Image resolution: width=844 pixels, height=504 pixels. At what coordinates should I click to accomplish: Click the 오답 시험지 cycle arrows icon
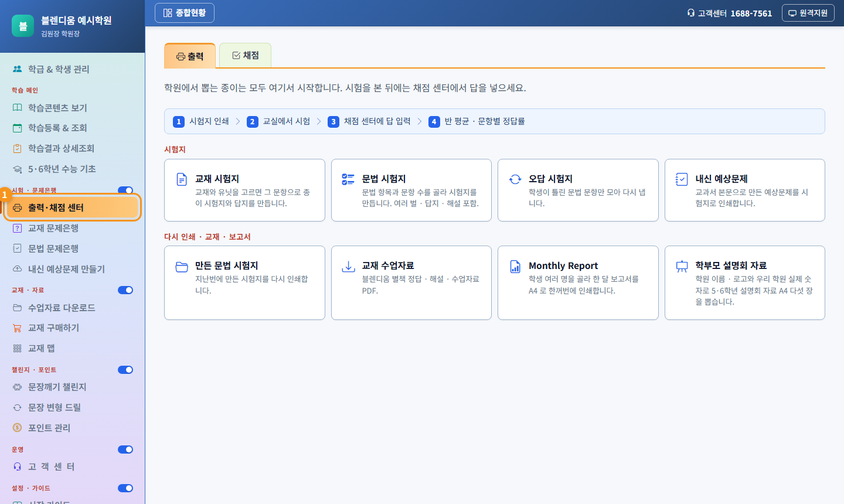(x=515, y=179)
